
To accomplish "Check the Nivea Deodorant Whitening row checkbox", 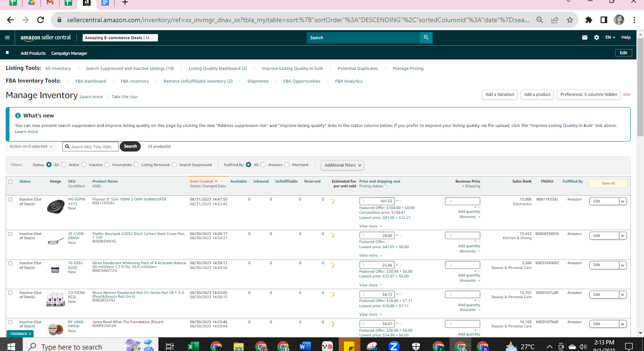I will coord(10,263).
